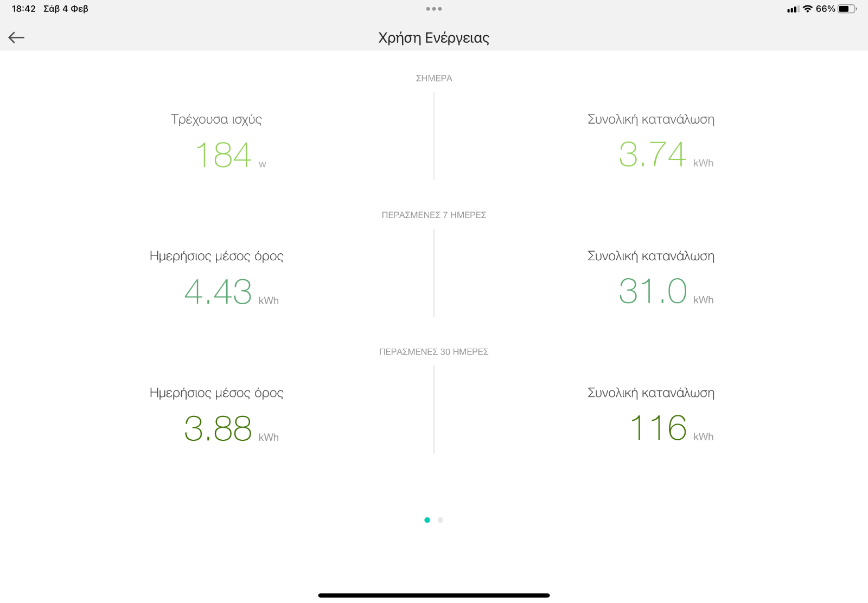Select the 3.88 kWh thirty-day average
Image resolution: width=868 pixels, height=603 pixels.
(x=231, y=428)
